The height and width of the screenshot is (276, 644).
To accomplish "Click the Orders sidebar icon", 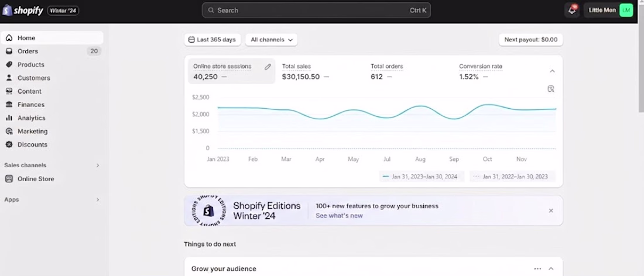I will pyautogui.click(x=9, y=51).
